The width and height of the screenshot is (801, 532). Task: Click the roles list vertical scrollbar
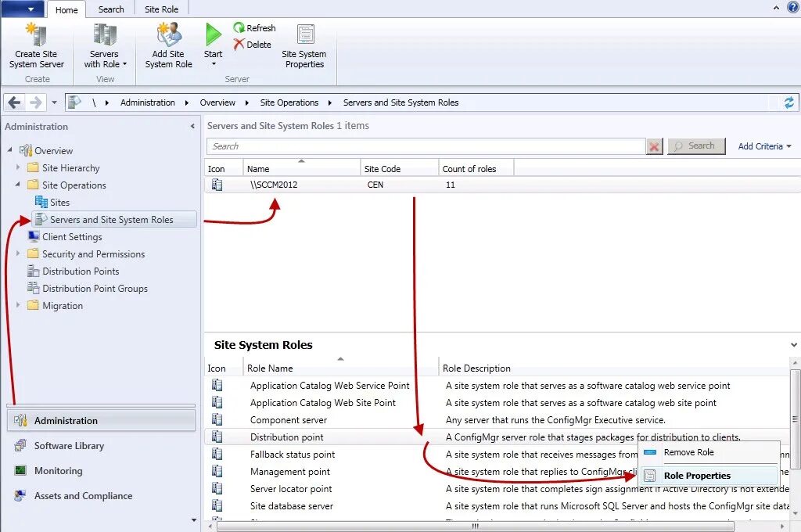(795, 419)
